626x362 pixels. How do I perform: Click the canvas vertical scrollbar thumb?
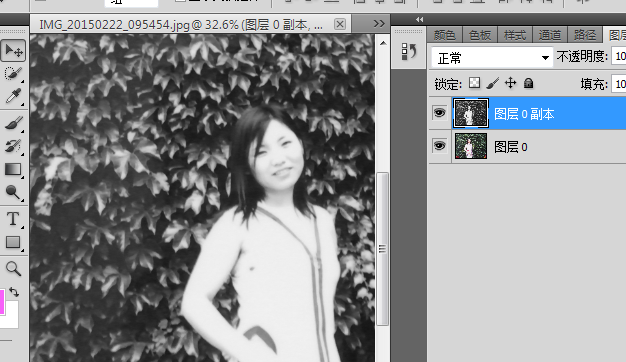click(x=382, y=249)
